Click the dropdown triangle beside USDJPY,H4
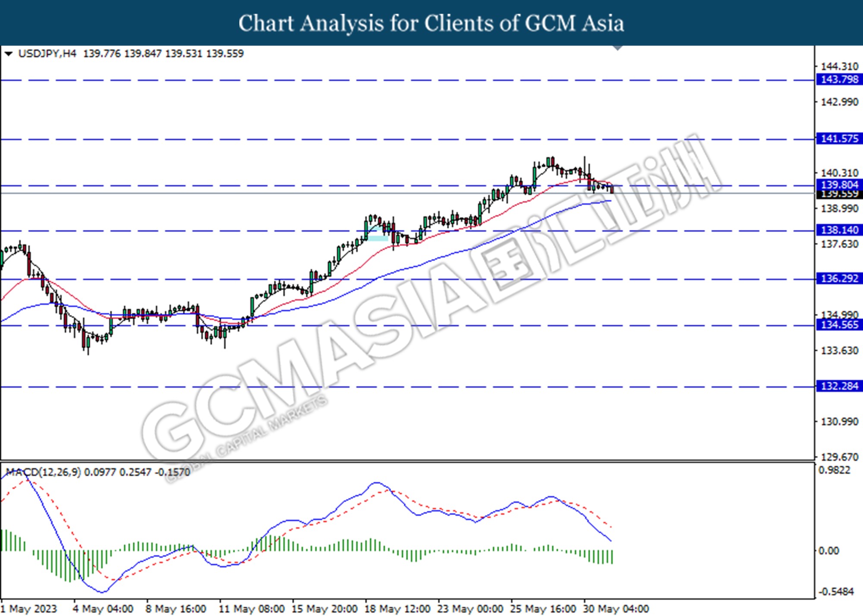Screen dimensions: 863x616 point(8,54)
